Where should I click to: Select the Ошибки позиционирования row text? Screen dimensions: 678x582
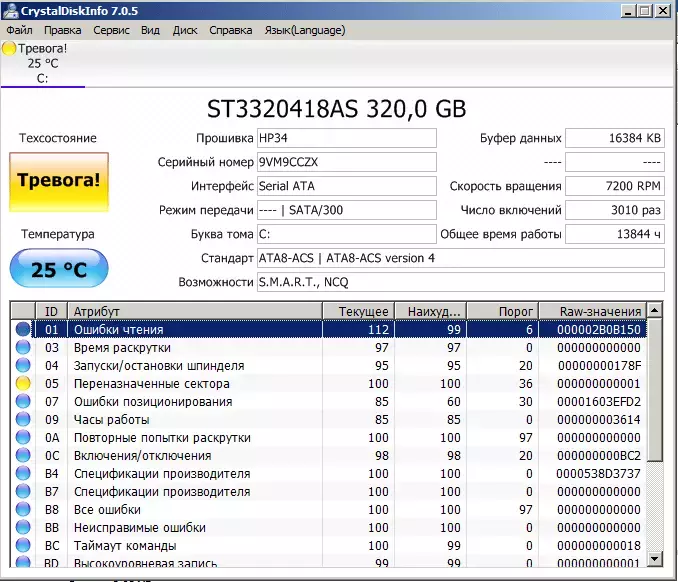point(153,402)
